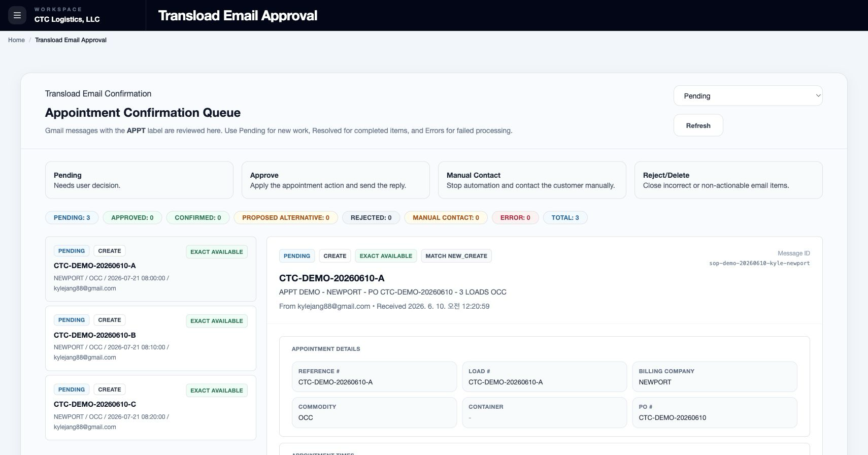Click the email subject line APPT DEMO - NEWPORT

(393, 292)
